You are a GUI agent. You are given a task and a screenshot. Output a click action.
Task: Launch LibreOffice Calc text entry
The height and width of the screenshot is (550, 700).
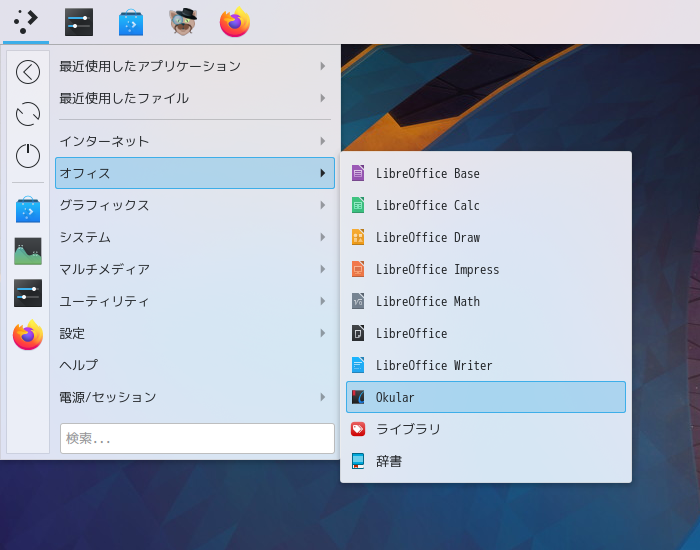click(427, 205)
